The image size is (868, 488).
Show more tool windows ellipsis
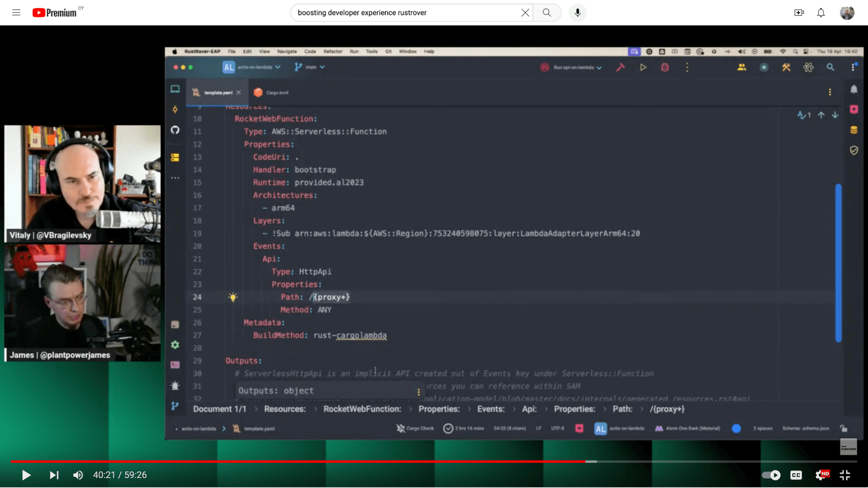tap(175, 177)
